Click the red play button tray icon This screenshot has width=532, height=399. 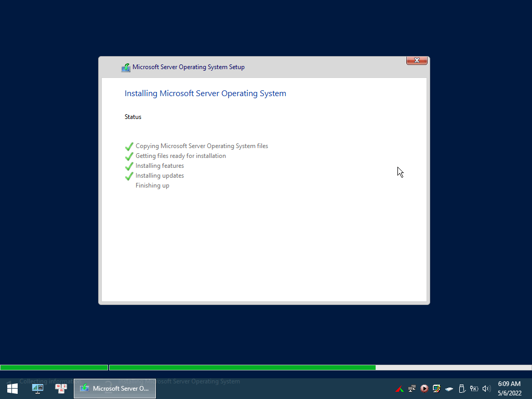[x=424, y=389]
